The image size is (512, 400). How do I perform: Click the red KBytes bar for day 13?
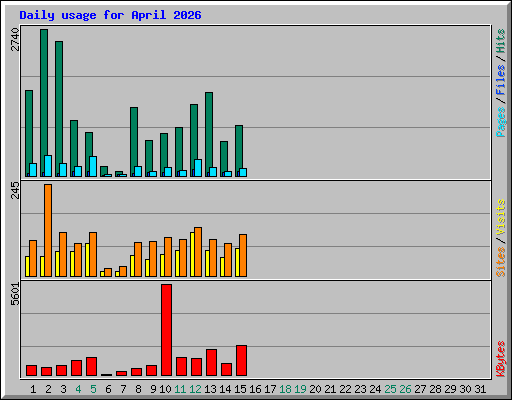[x=212, y=363]
